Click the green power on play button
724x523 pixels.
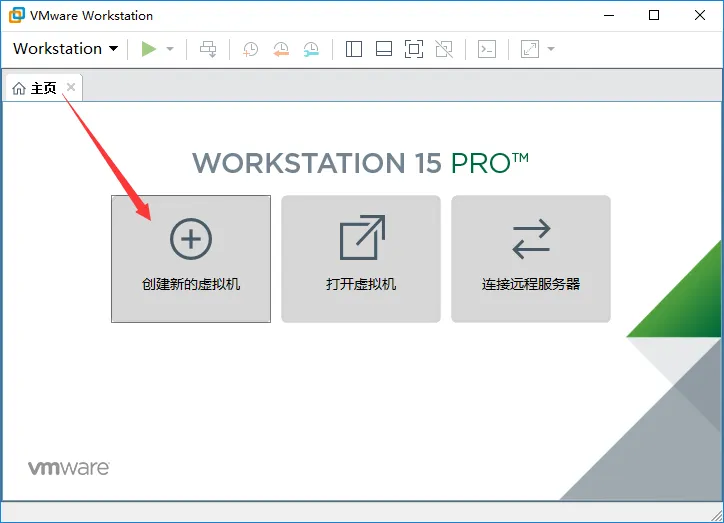click(x=149, y=49)
